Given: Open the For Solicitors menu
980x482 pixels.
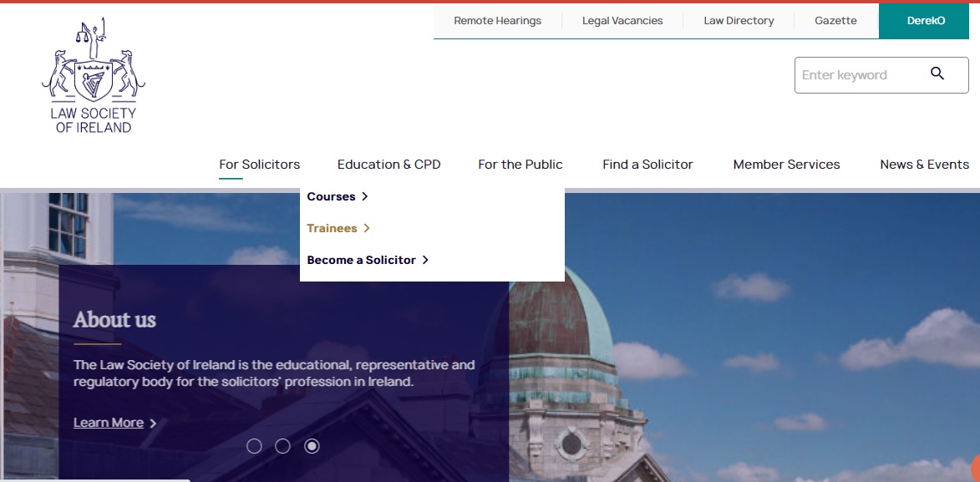Looking at the screenshot, I should 259,165.
